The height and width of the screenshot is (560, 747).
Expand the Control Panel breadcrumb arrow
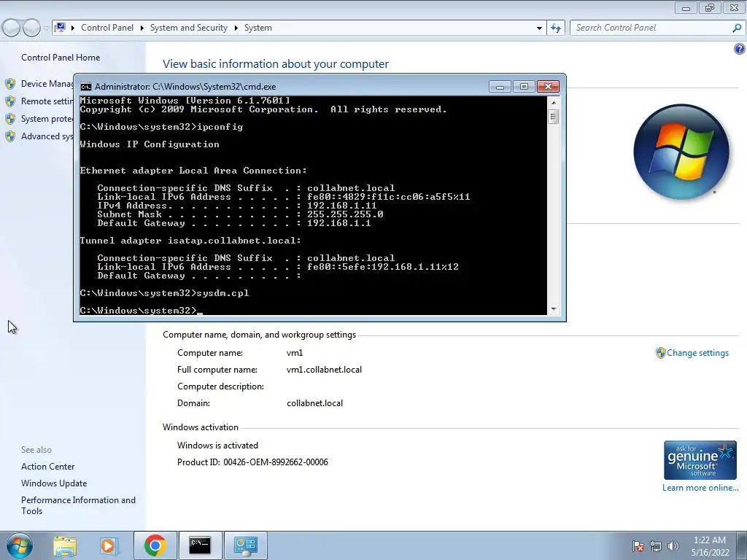click(142, 28)
